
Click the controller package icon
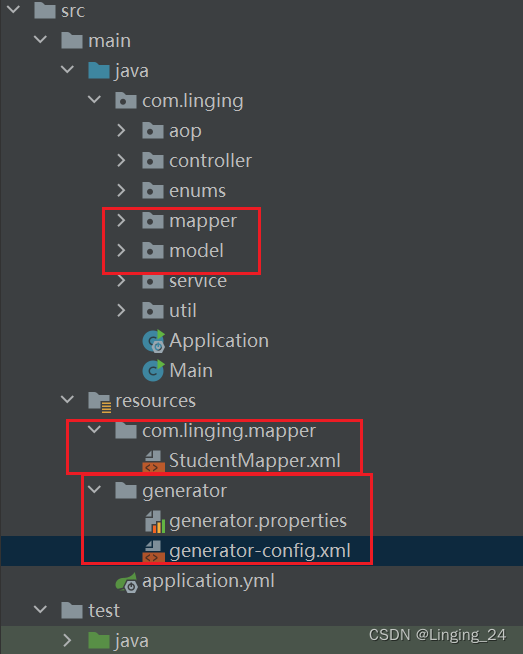[x=153, y=161]
